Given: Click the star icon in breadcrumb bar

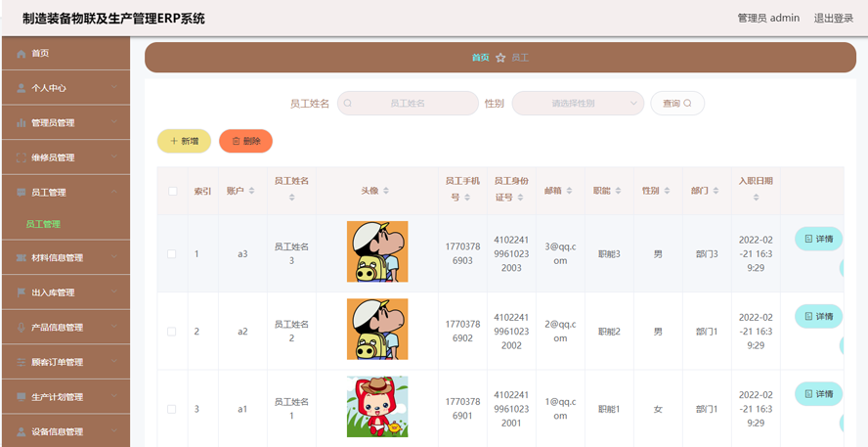Looking at the screenshot, I should point(500,58).
